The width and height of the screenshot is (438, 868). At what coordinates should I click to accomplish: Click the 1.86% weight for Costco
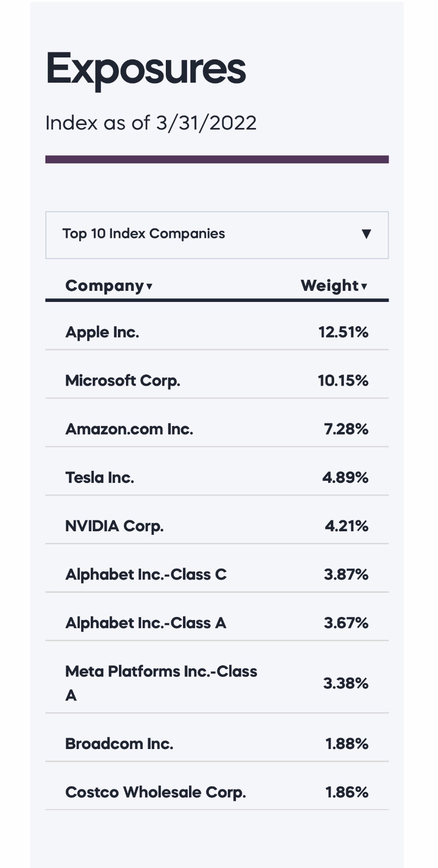pos(347,792)
